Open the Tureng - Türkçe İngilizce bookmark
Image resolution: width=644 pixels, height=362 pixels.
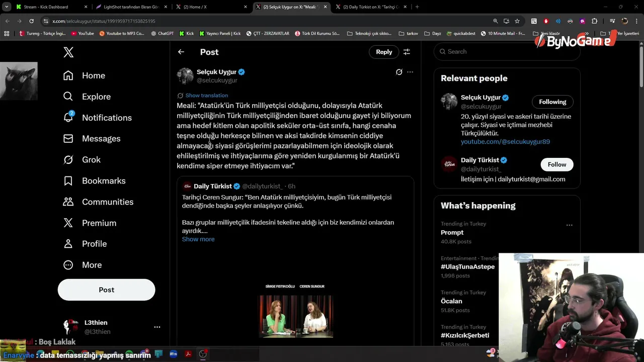[42, 34]
